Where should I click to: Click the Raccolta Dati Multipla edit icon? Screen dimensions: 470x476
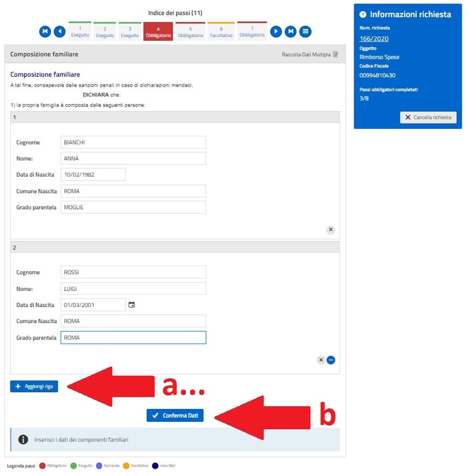coord(335,54)
